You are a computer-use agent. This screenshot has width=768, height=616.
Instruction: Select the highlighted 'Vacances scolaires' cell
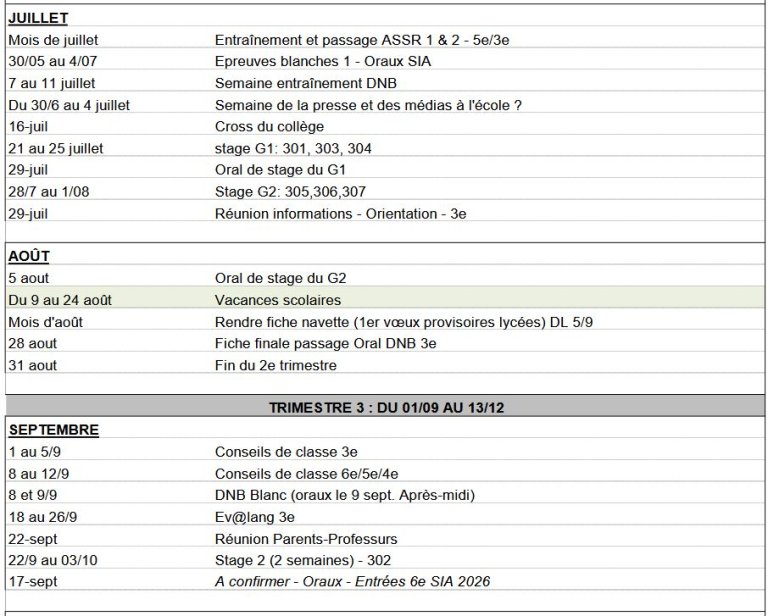pyautogui.click(x=278, y=300)
